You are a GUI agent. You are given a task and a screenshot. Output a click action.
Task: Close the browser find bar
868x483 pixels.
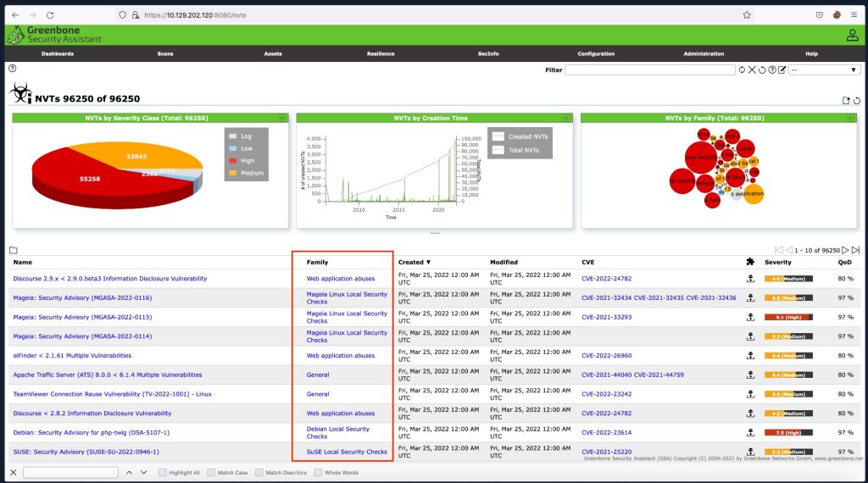14,473
